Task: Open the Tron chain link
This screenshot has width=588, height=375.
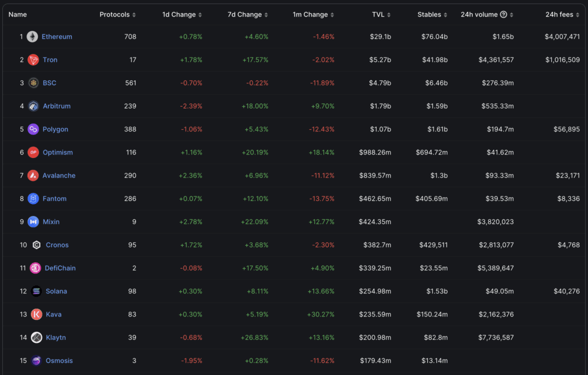Action: (50, 60)
